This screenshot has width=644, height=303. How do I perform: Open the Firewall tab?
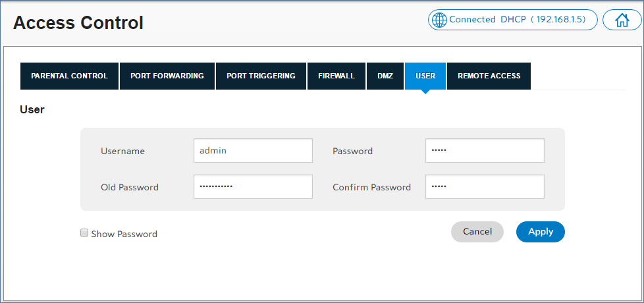(336, 76)
